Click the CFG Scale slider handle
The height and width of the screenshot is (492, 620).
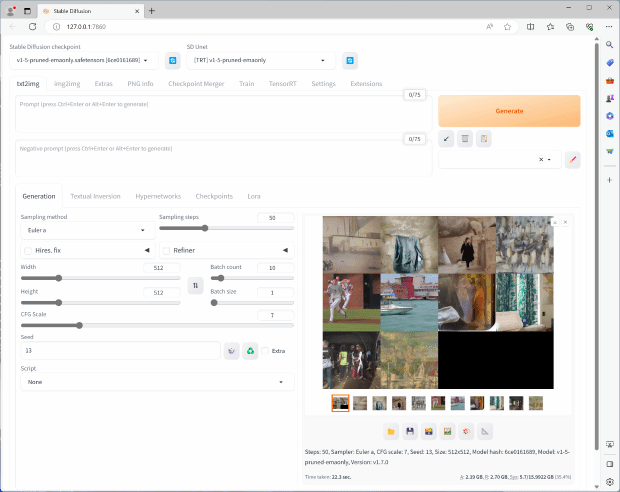coord(79,325)
